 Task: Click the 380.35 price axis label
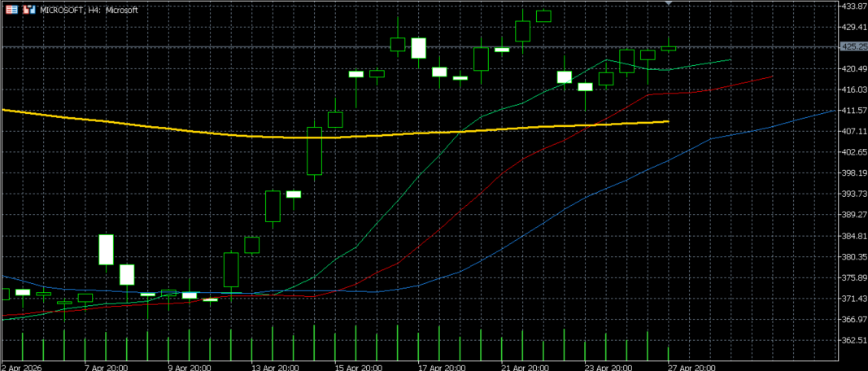(853, 256)
